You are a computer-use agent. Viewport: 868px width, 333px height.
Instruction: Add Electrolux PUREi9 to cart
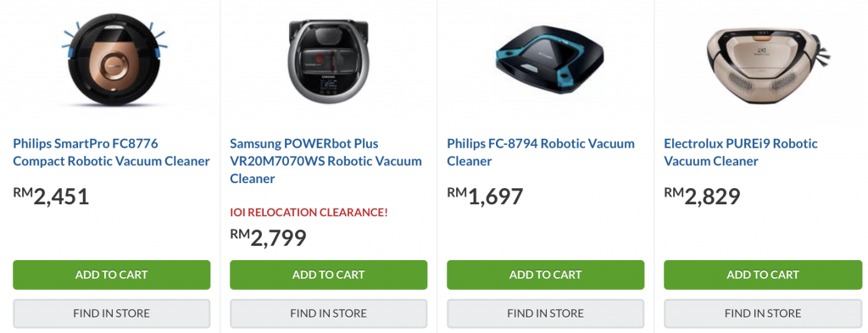pos(763,275)
